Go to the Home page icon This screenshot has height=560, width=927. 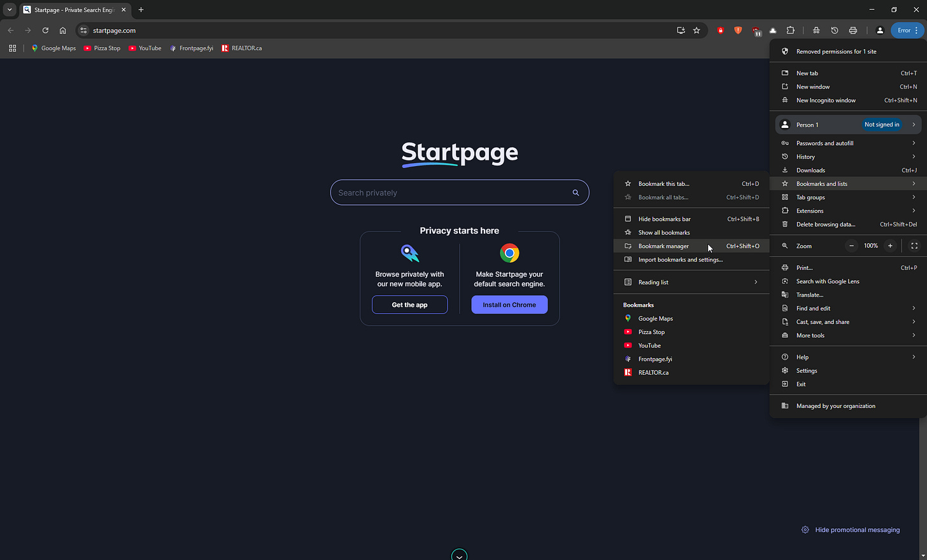[62, 30]
